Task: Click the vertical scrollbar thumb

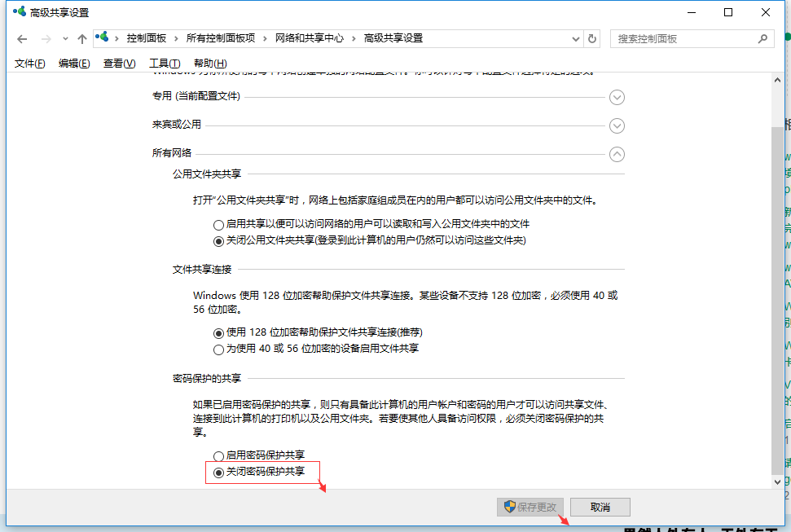Action: pyautogui.click(x=777, y=301)
